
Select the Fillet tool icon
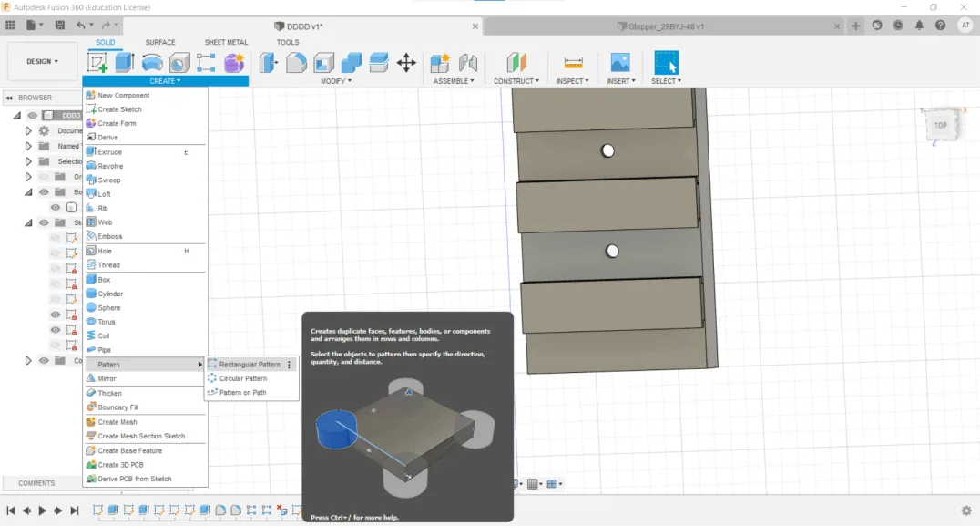[x=296, y=63]
